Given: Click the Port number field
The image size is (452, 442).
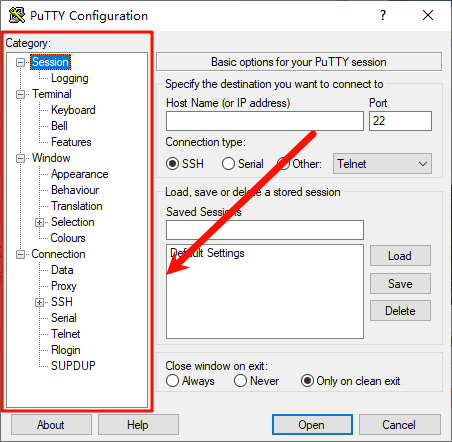Looking at the screenshot, I should [400, 121].
